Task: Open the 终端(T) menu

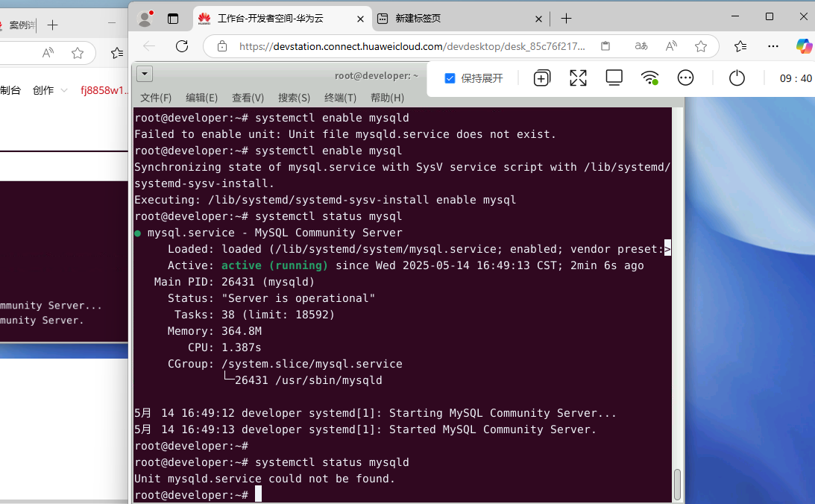Action: click(x=341, y=98)
